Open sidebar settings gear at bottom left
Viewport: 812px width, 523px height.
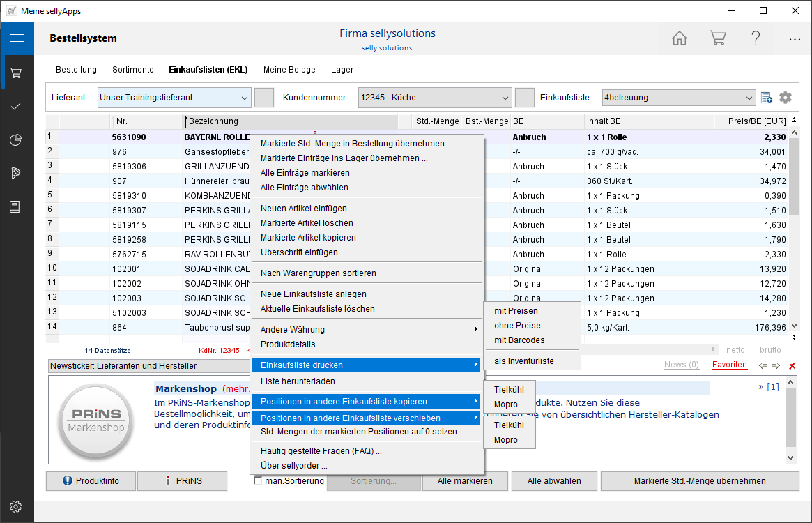click(17, 506)
